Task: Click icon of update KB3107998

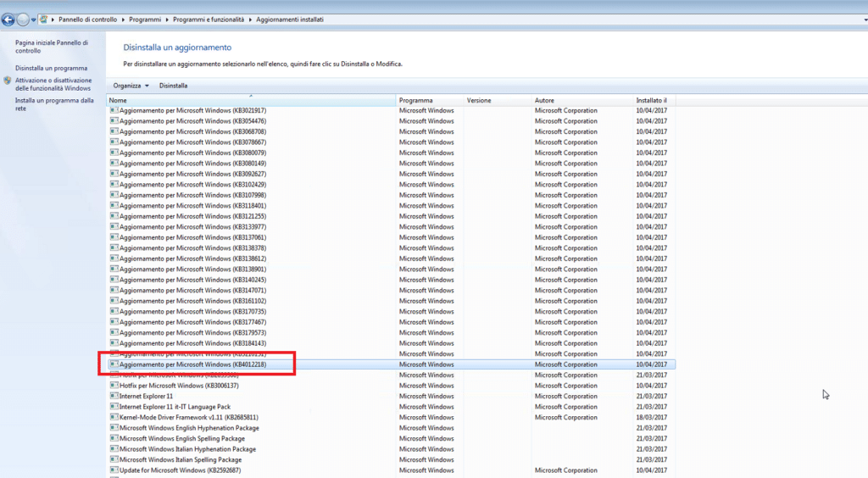Action: coord(114,195)
